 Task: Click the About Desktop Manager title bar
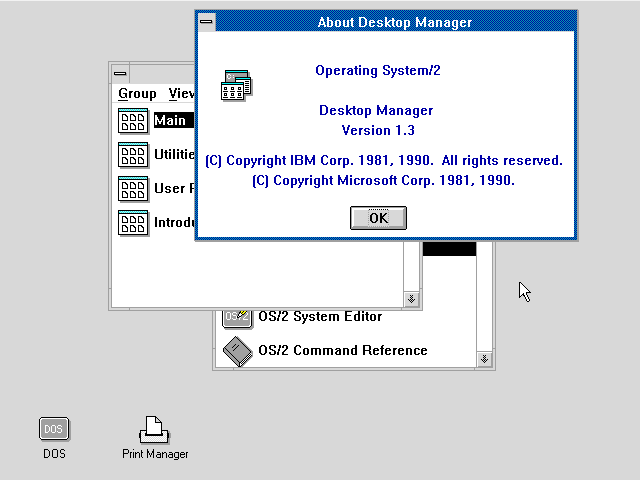click(395, 22)
